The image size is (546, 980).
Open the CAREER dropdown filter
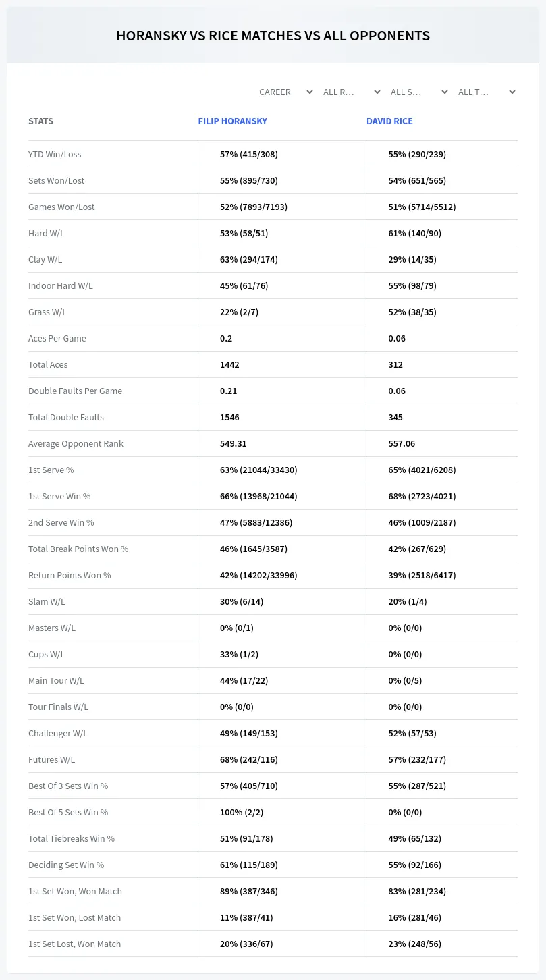[x=285, y=92]
